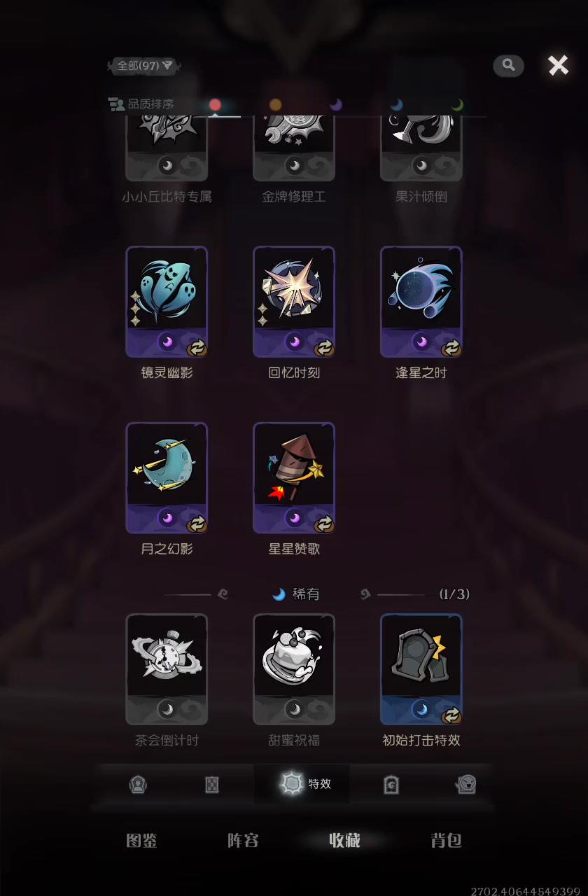Image resolution: width=588 pixels, height=896 pixels.
Task: Select the 回忆时刻 effect card
Action: 294,302
